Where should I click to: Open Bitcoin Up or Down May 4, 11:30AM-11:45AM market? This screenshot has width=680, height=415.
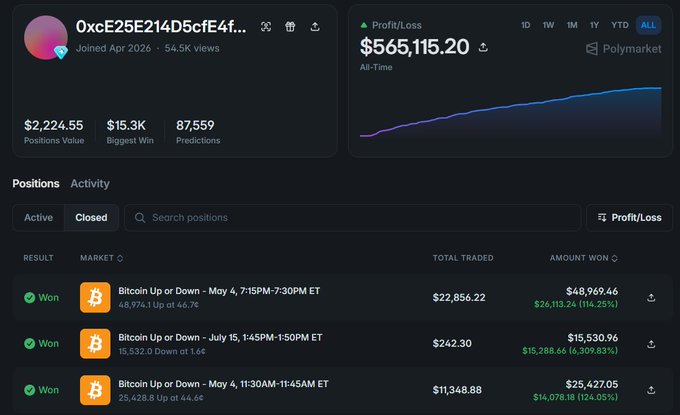tap(223, 384)
